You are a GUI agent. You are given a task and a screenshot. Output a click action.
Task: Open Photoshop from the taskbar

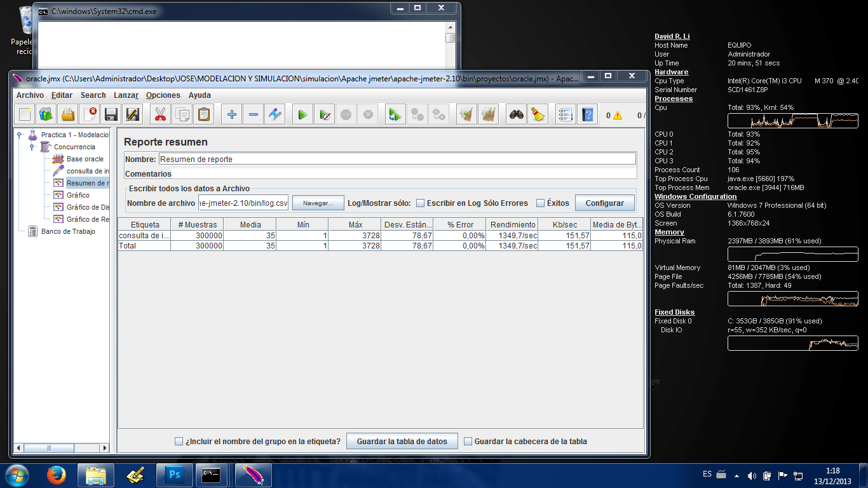(174, 475)
